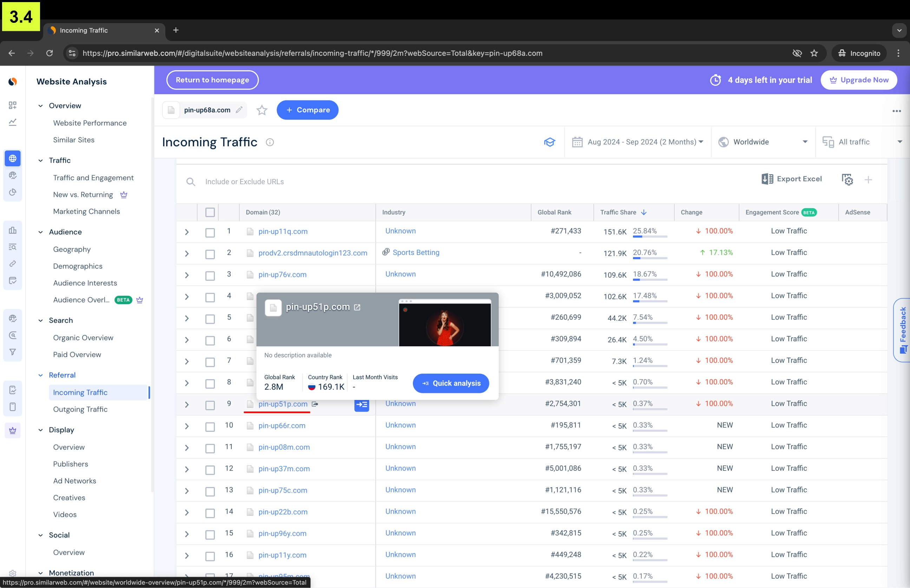Click the Similarweb logo in sidebar

pyautogui.click(x=13, y=81)
